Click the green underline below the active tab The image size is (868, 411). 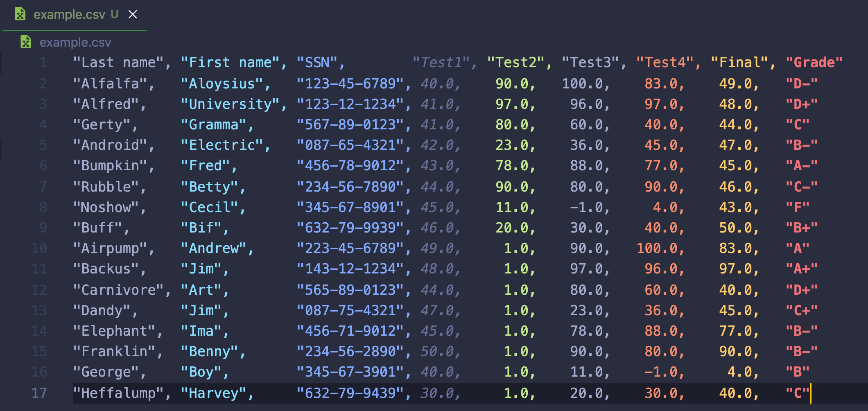[x=74, y=30]
